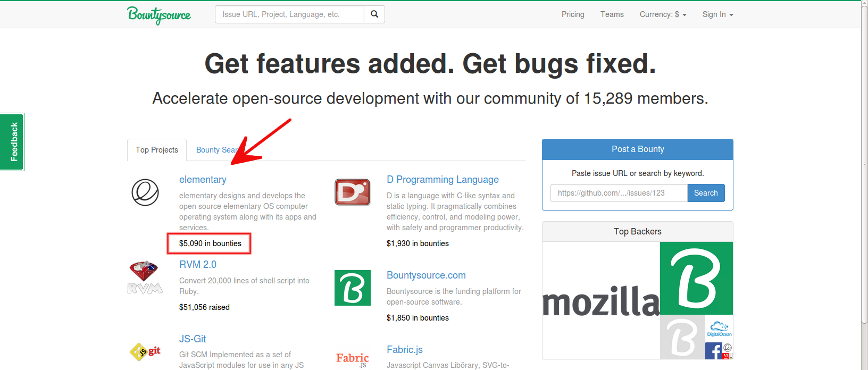This screenshot has height=370, width=868.
Task: Click the Bountysource.com green B project icon
Action: pos(353,288)
